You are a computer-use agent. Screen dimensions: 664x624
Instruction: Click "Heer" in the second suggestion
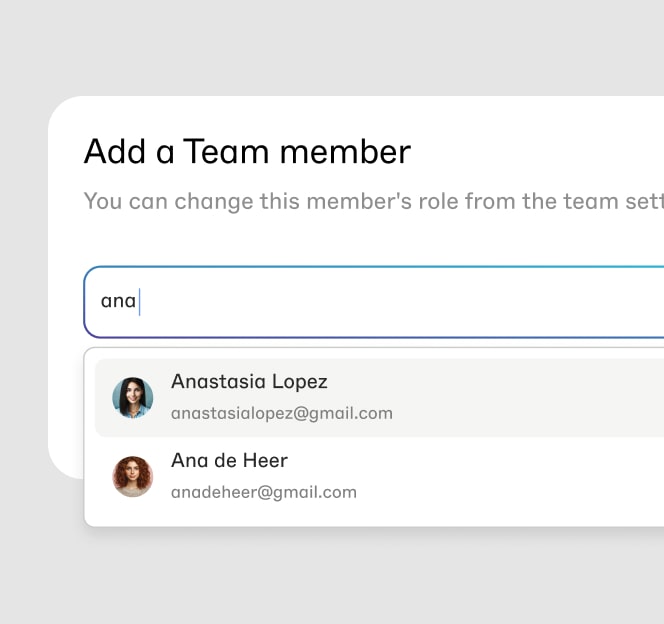[265, 461]
